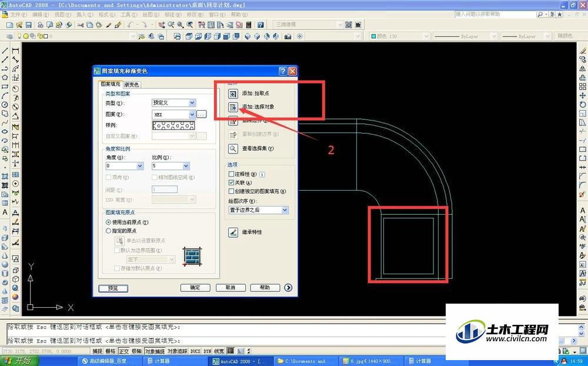Click the Cut scissors icon in toolbar
The width and height of the screenshot is (588, 366).
[80, 25]
